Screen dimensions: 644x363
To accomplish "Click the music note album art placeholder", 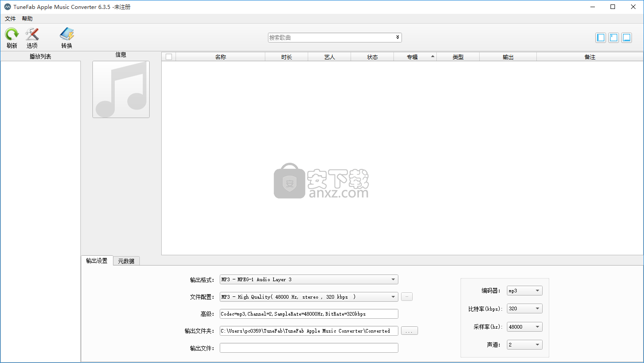I will pos(121,89).
